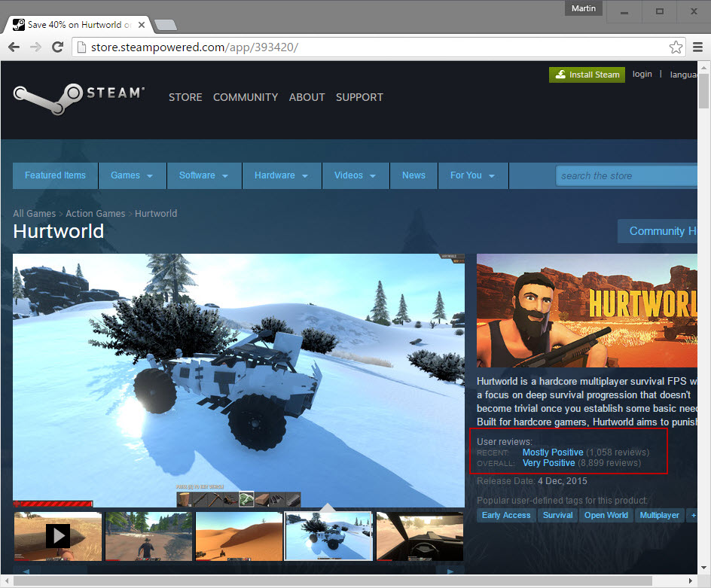Click horizontal scrollbar left arrow
711x588 pixels.
tap(7, 580)
